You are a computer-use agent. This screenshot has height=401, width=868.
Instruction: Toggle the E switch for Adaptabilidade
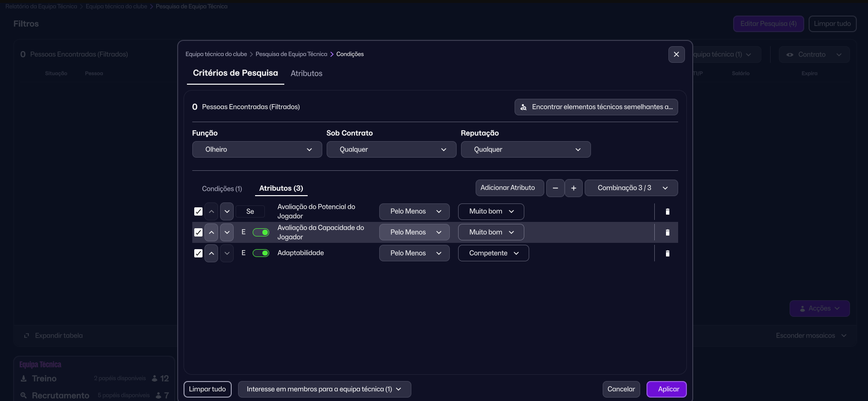(261, 254)
